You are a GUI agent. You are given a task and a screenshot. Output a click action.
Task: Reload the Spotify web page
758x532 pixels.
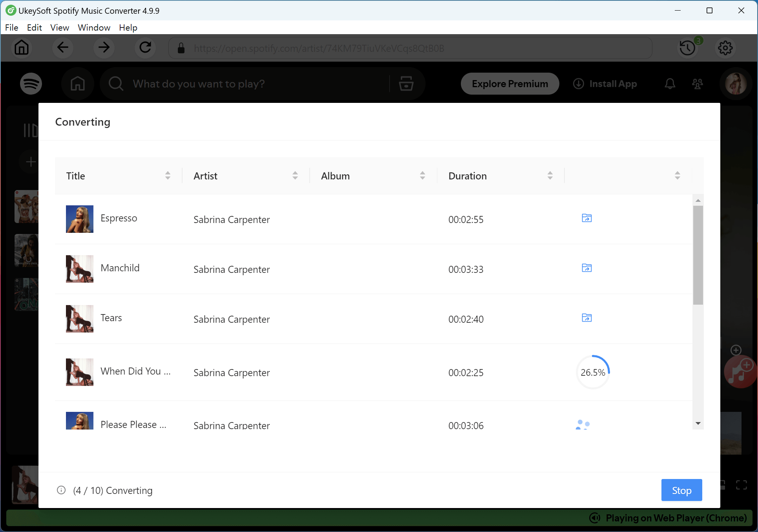click(x=145, y=48)
